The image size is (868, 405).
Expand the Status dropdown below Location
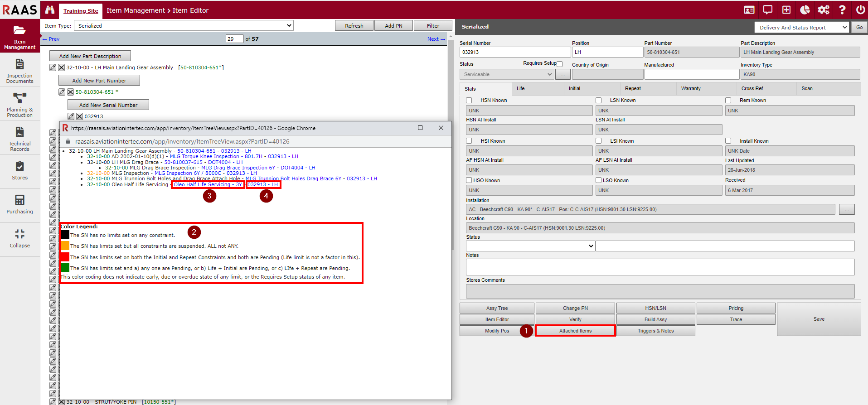pos(530,246)
